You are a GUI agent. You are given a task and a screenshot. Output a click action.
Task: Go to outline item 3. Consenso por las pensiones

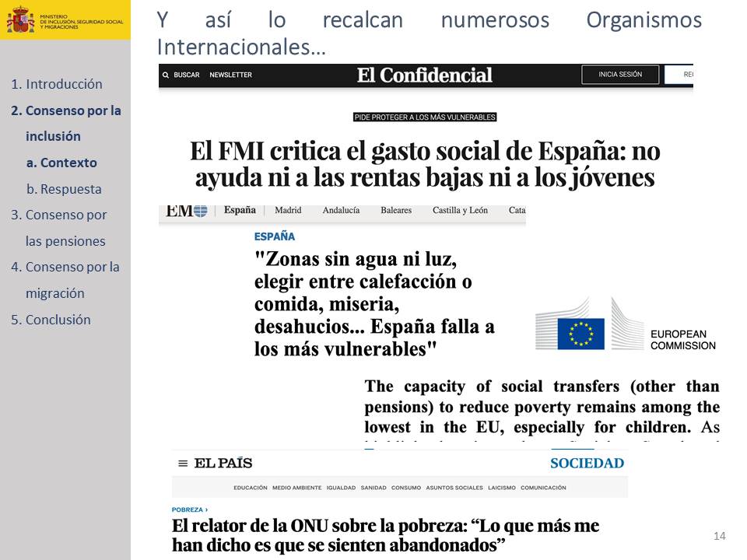[59, 228]
